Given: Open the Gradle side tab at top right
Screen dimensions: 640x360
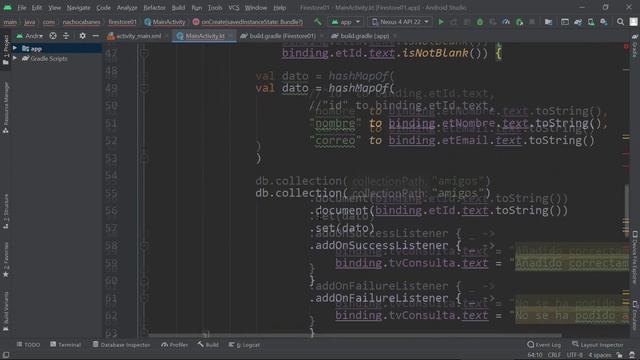Looking at the screenshot, I should pyautogui.click(x=635, y=46).
